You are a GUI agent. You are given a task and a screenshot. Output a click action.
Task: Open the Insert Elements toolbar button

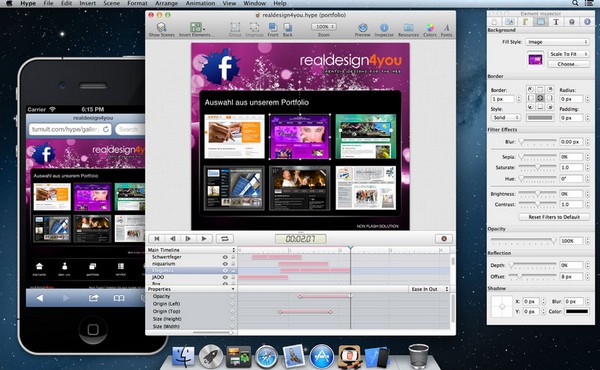(196, 29)
